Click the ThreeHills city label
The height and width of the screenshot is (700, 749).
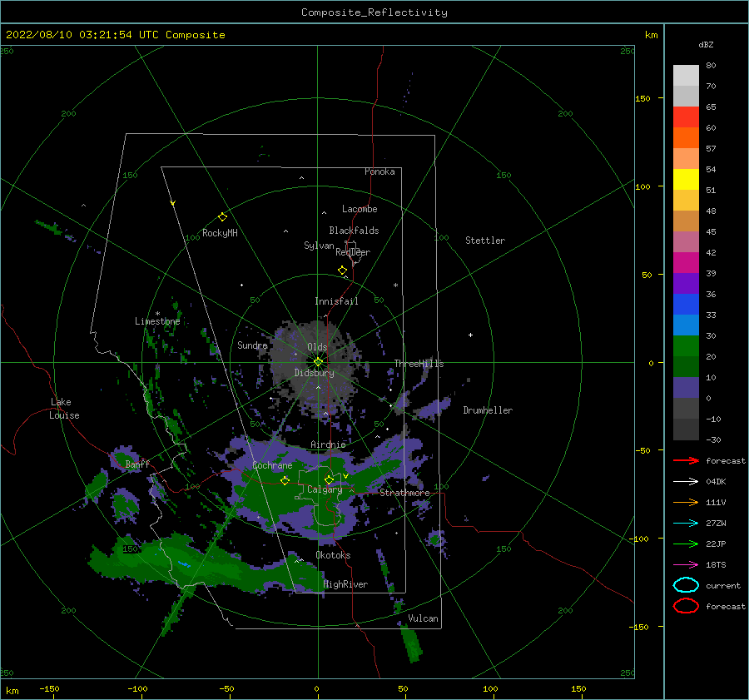(x=419, y=364)
